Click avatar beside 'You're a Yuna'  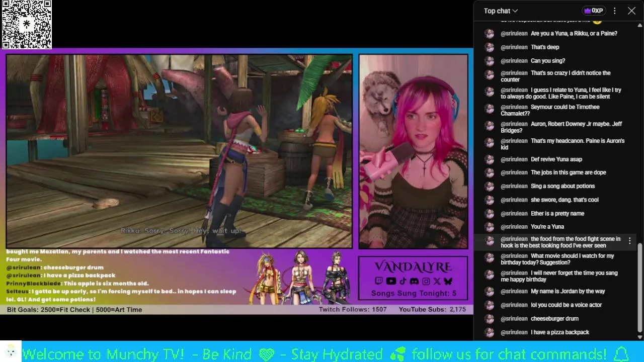point(489,227)
